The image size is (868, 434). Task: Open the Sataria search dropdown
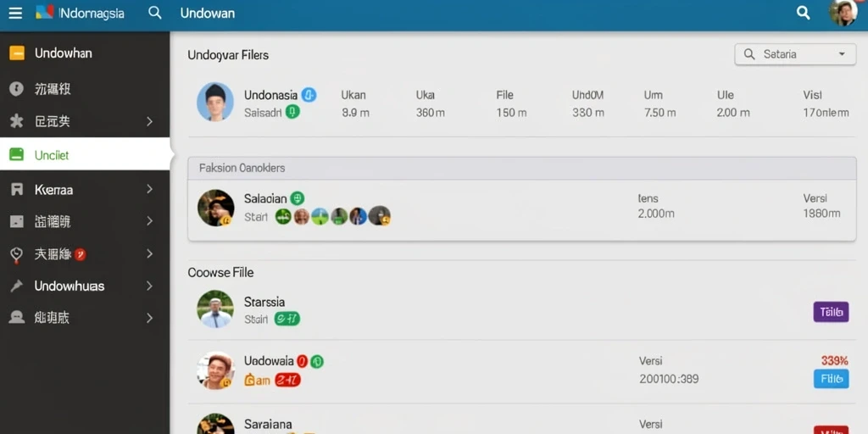coord(795,54)
